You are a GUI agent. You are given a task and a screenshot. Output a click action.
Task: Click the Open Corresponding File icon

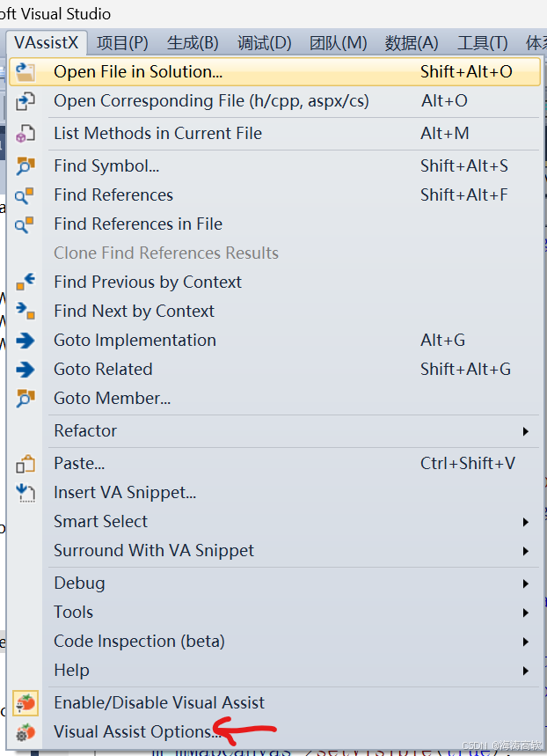point(26,101)
